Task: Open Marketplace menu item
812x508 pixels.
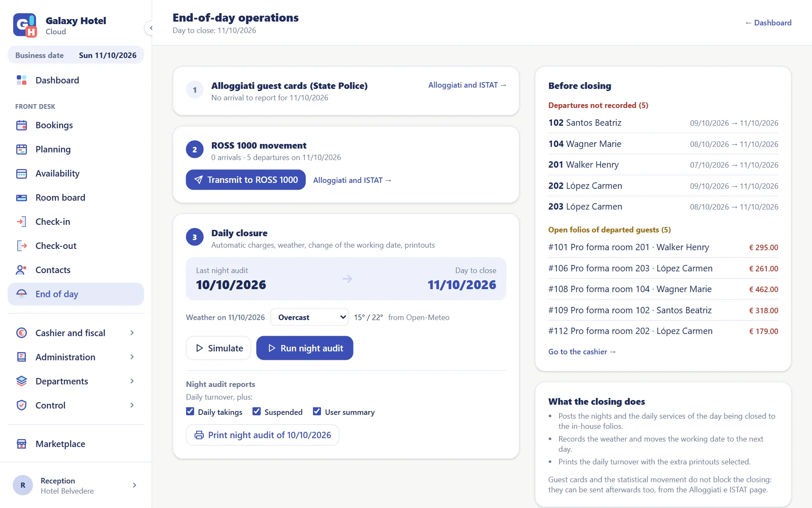Action: [76, 444]
